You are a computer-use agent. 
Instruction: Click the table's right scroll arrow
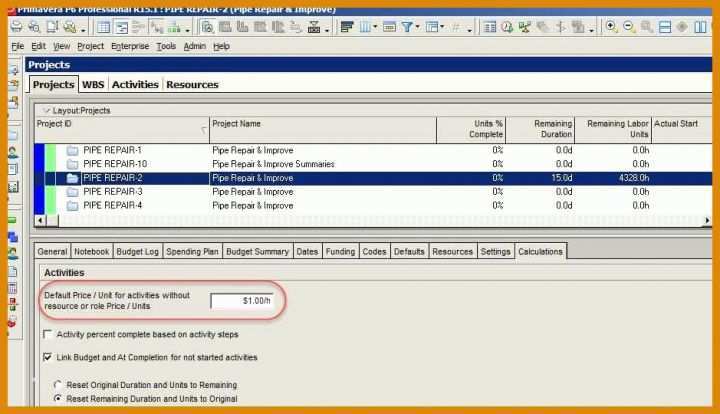click(x=707, y=221)
